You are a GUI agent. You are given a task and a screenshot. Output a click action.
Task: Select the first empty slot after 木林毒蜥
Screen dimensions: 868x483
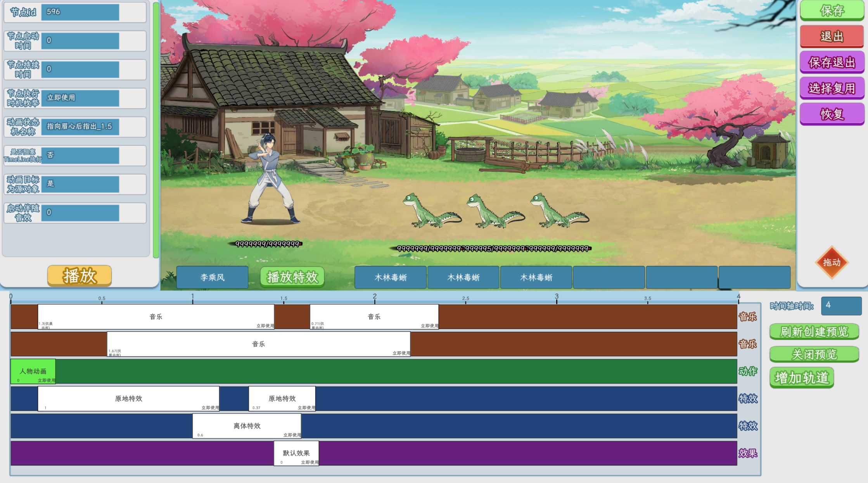pyautogui.click(x=609, y=277)
